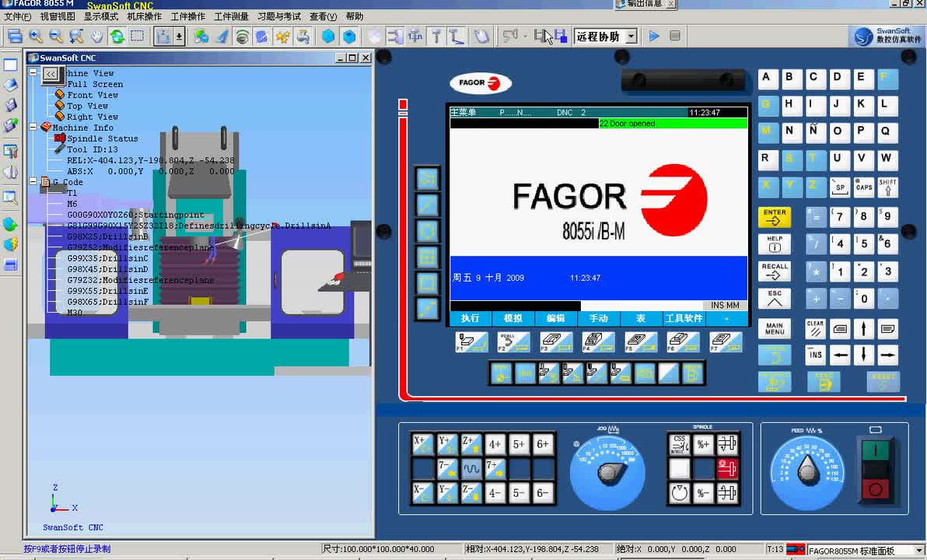Click the HELP key on the keypad
This screenshot has height=560, width=927.
[x=775, y=243]
